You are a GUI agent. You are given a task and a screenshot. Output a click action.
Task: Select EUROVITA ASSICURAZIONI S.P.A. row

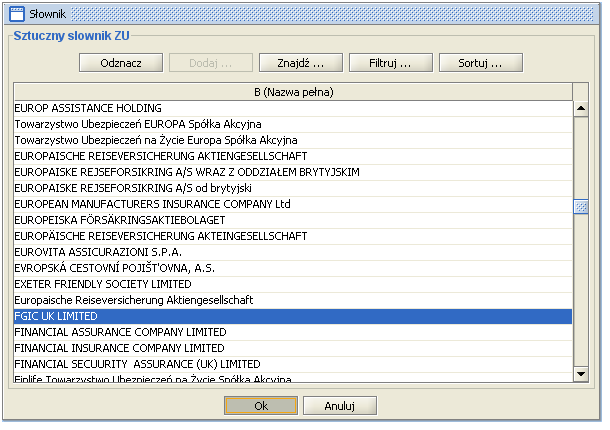point(293,252)
